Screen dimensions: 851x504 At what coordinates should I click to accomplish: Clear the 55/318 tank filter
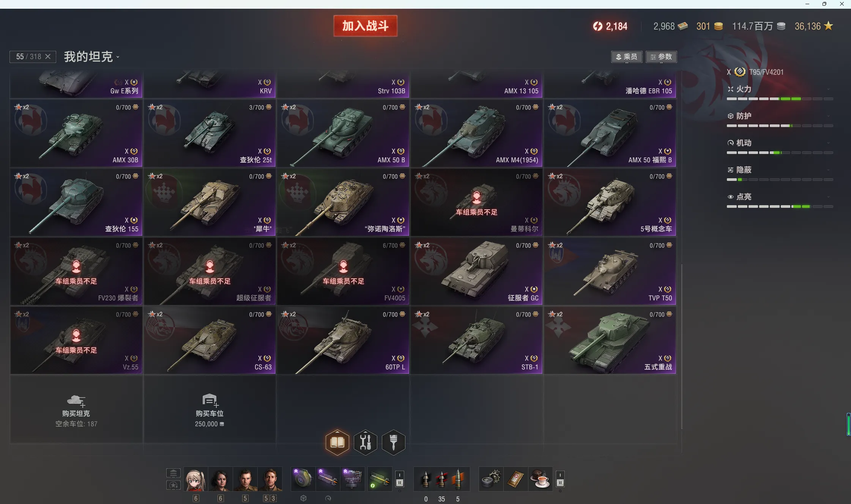tap(48, 57)
